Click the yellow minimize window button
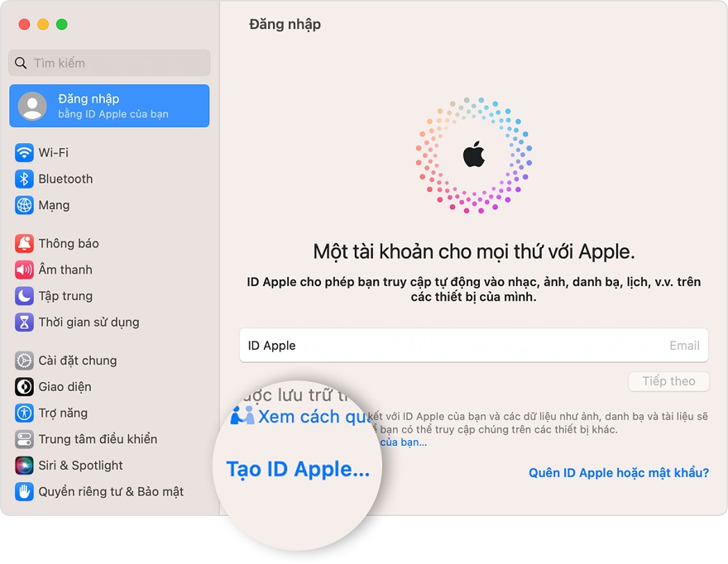Screen dimensions: 728x564 [43, 24]
